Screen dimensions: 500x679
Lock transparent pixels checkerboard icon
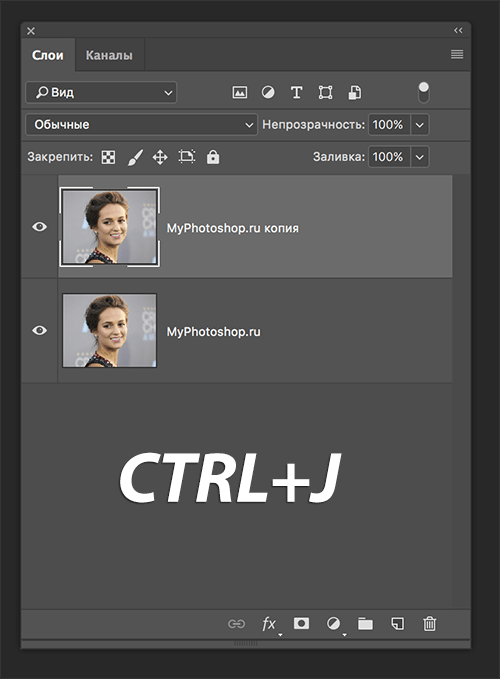108,157
